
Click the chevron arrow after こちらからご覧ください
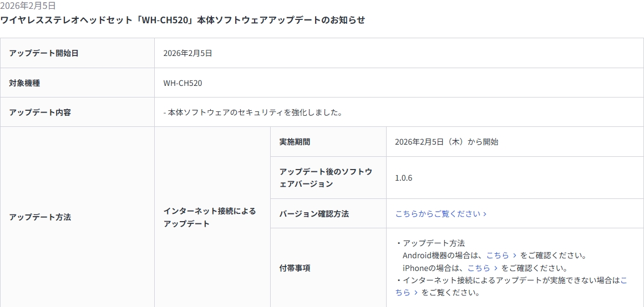pyautogui.click(x=485, y=214)
